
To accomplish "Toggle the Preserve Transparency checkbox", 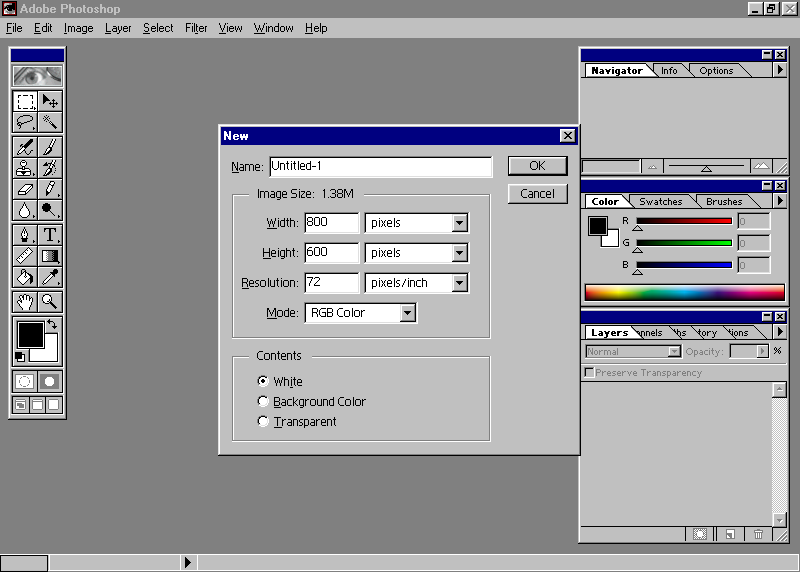I will pos(589,372).
